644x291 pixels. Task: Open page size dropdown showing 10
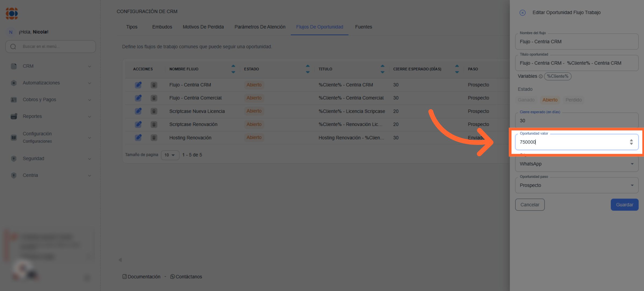pos(170,155)
